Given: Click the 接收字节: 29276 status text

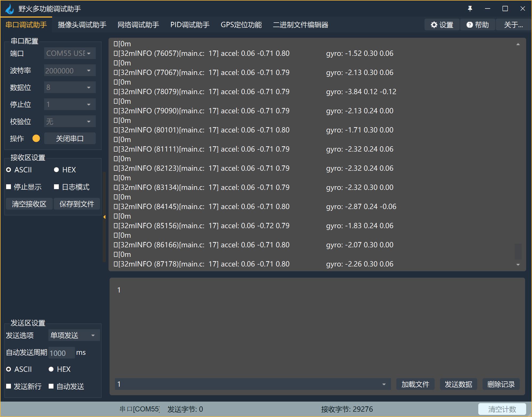Looking at the screenshot, I should coord(347,409).
